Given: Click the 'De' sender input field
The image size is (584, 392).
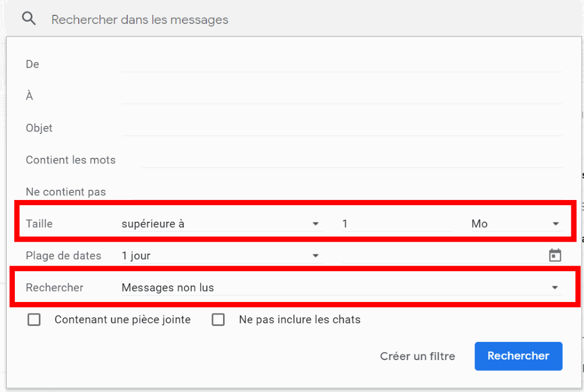Looking at the screenshot, I should tap(342, 64).
